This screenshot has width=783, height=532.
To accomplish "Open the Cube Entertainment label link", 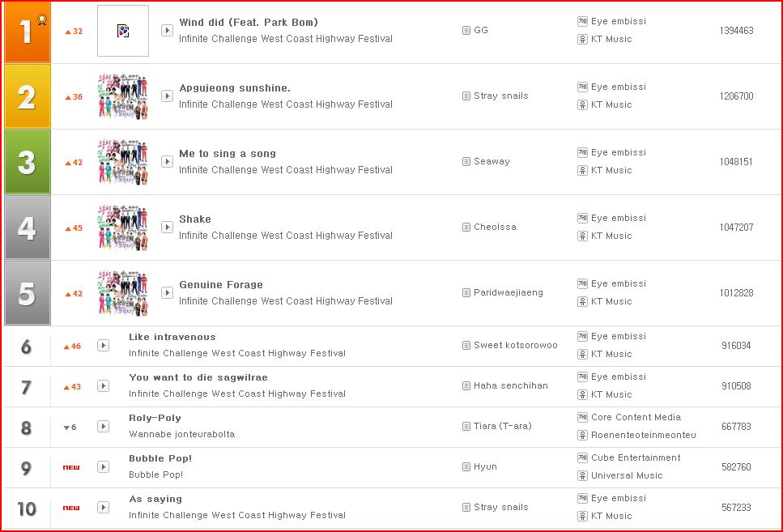I will coord(636,458).
